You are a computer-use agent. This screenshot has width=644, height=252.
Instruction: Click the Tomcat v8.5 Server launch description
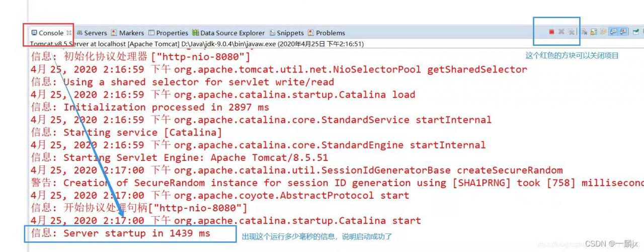[x=197, y=44]
